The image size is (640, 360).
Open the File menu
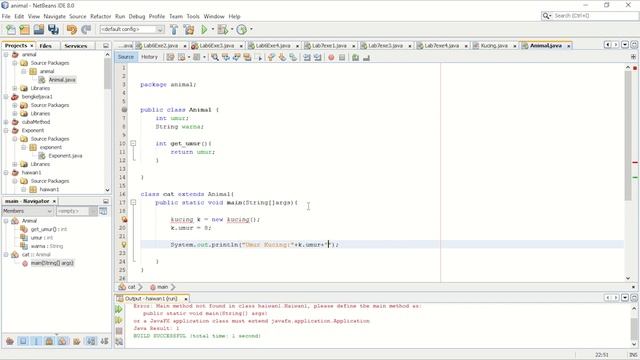(6, 16)
